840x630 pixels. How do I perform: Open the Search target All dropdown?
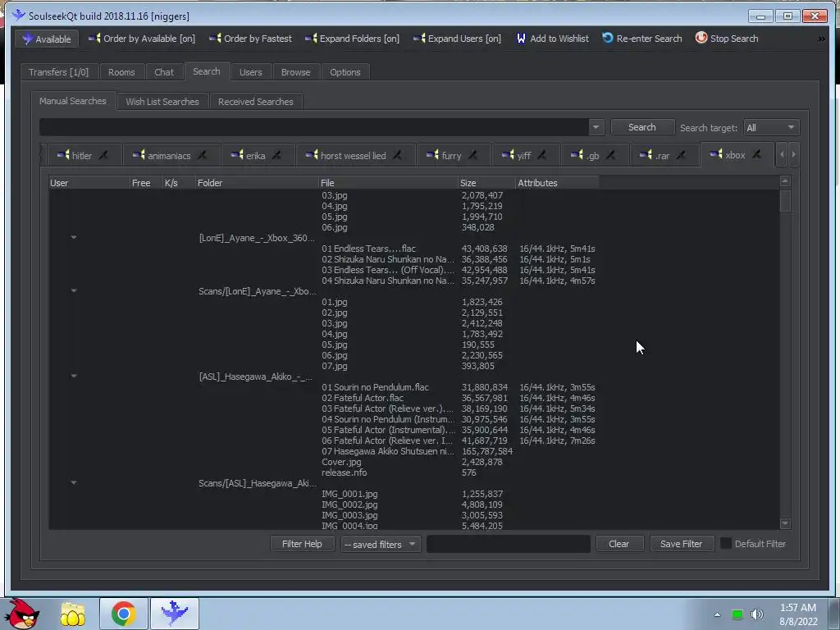tap(771, 127)
